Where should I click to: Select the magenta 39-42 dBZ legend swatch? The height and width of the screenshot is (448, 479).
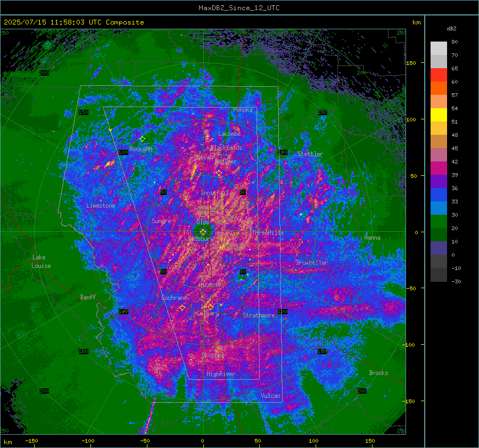pyautogui.click(x=439, y=168)
